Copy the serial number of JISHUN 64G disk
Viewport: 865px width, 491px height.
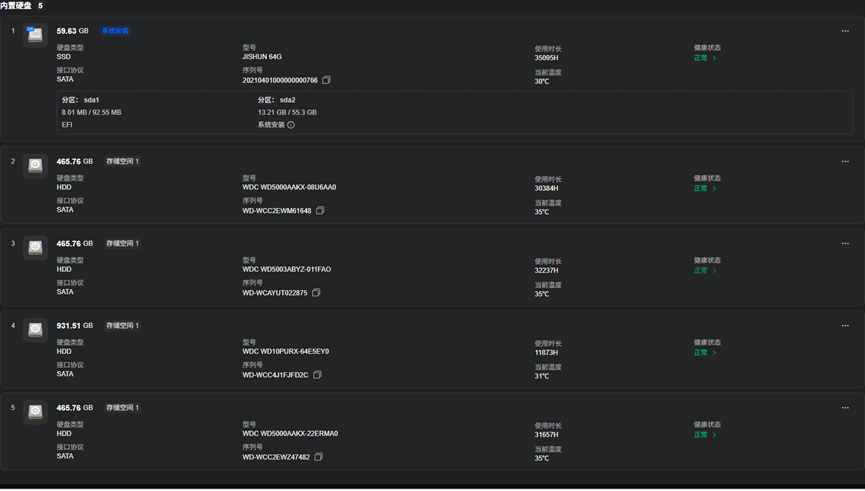tap(326, 80)
